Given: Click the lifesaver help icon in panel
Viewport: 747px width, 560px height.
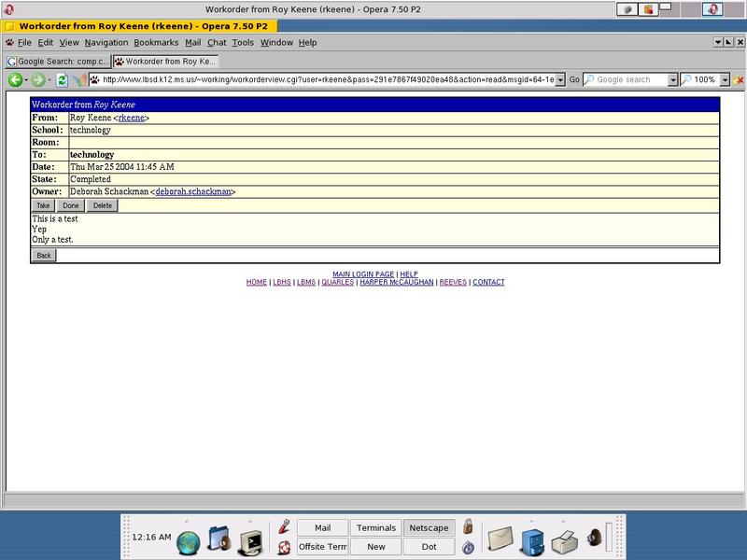Looking at the screenshot, I should [285, 547].
